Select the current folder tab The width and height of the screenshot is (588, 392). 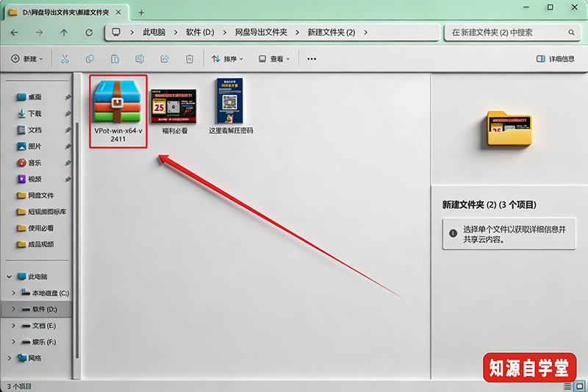tap(65, 13)
